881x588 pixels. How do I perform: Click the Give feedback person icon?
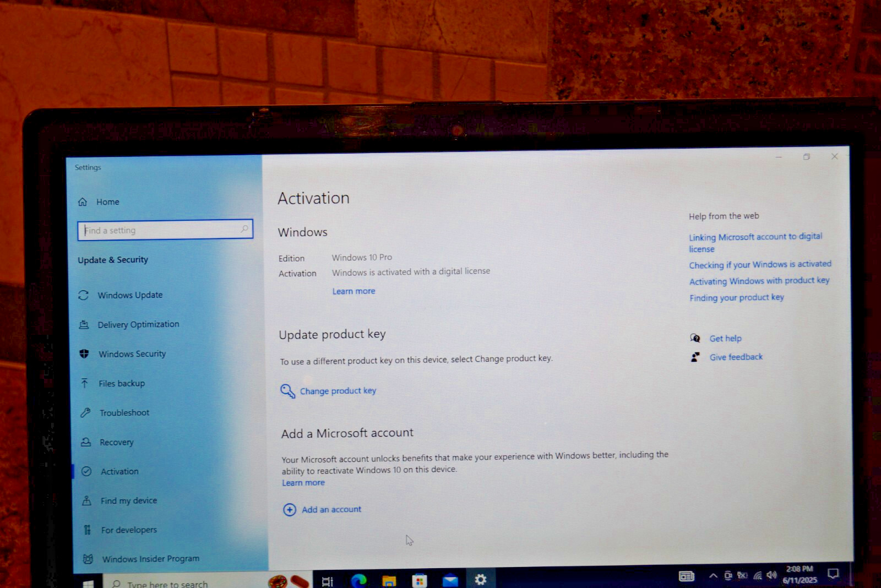coord(695,357)
